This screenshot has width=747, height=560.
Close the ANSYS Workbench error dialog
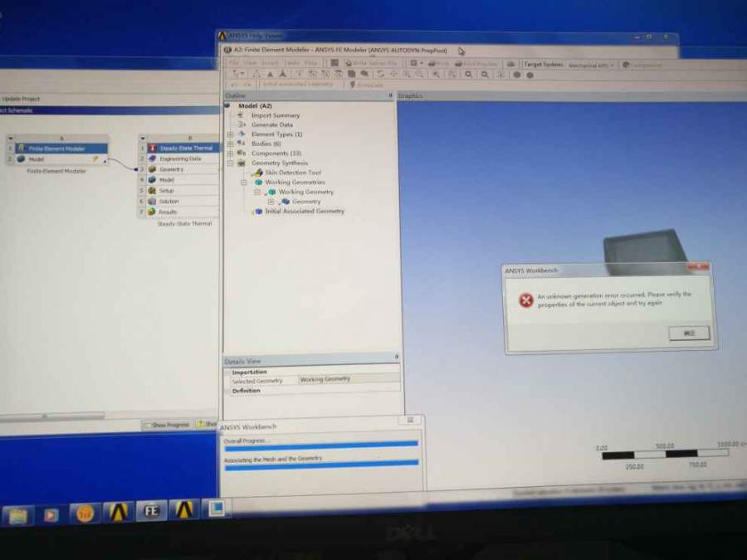699,267
